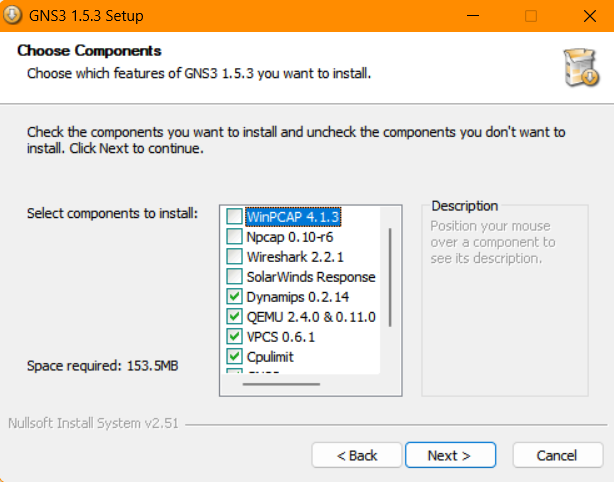Uncheck the Cpulimit checkbox
614x482 pixels.
click(x=234, y=356)
